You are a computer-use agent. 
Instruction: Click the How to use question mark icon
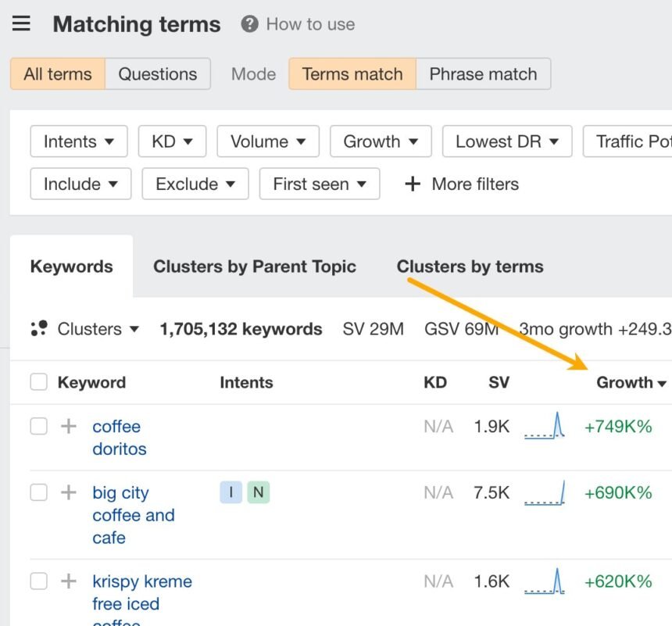click(249, 24)
